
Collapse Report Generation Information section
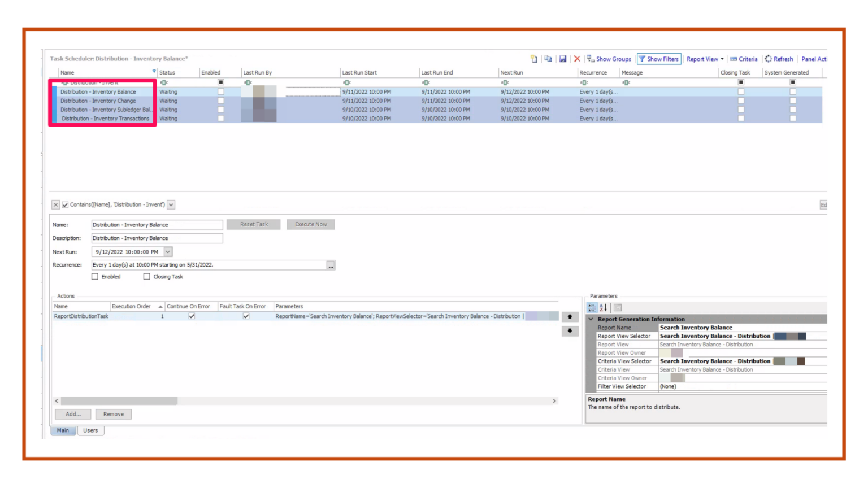pyautogui.click(x=591, y=319)
